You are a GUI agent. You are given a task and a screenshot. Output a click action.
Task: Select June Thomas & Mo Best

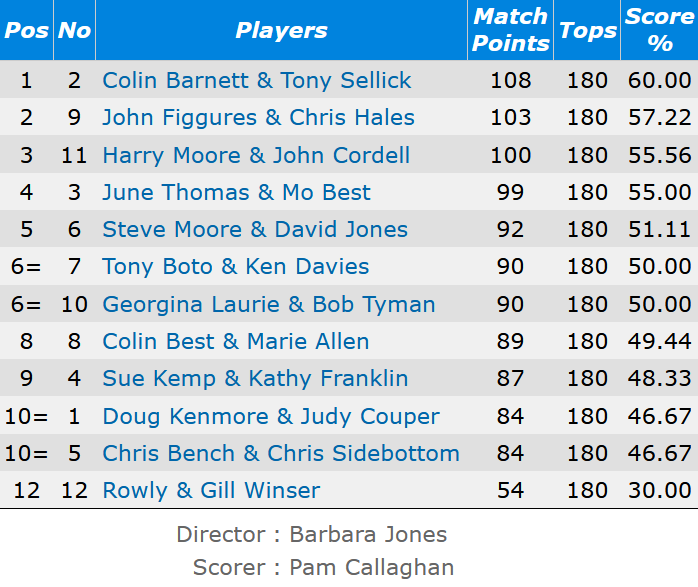click(236, 192)
